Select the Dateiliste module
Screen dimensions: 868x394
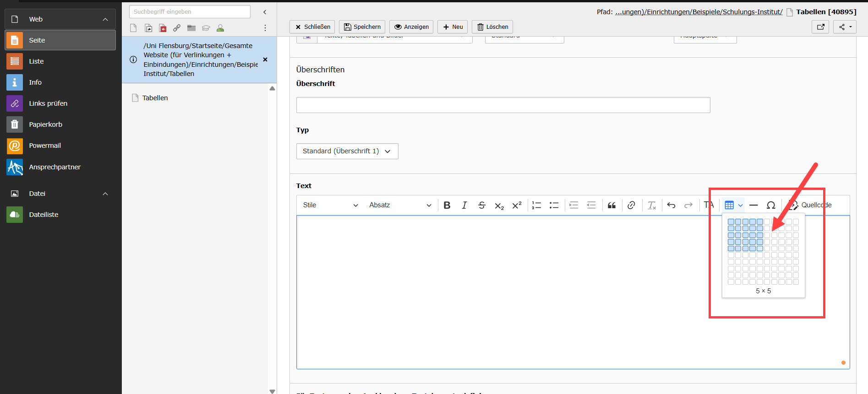[x=44, y=215]
